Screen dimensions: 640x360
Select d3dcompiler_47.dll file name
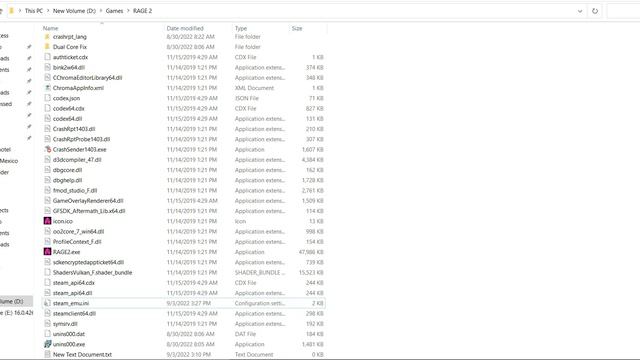click(x=77, y=160)
